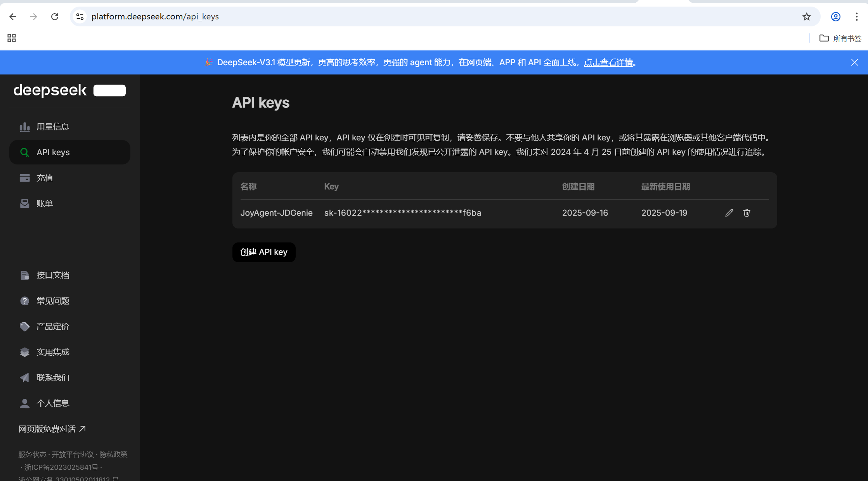Open the 用量信息 usage statistics panel
This screenshot has width=868, height=481.
tap(53, 126)
